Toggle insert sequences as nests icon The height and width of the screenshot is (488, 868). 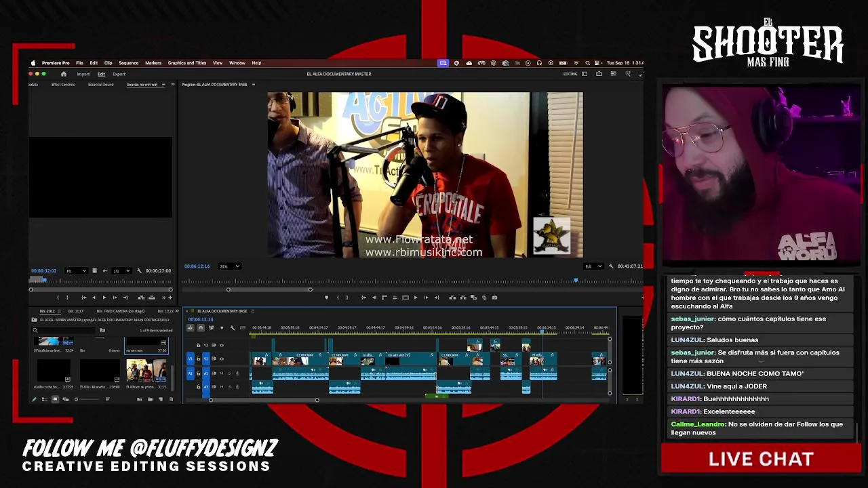[x=191, y=327]
